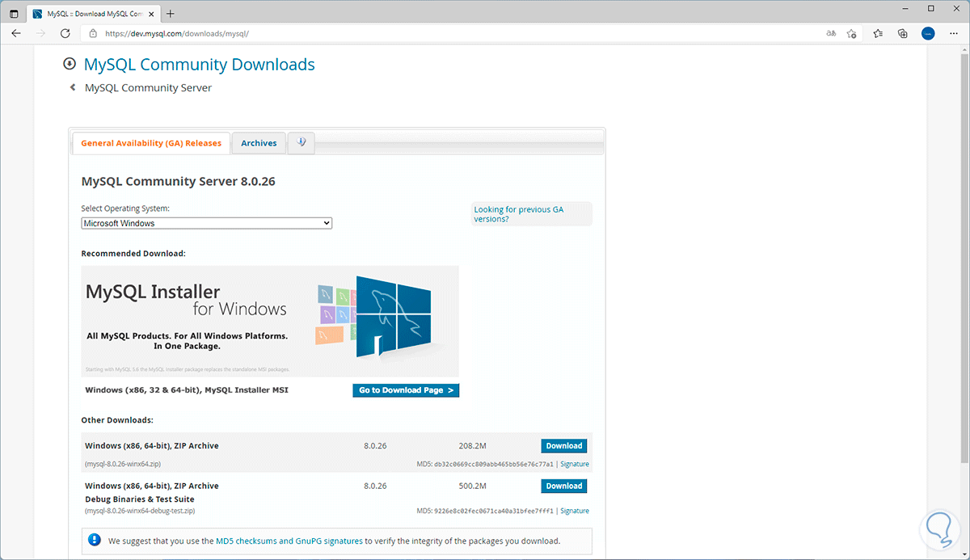Open a new browser tab
Viewport: 970px width, 560px height.
coord(171,14)
